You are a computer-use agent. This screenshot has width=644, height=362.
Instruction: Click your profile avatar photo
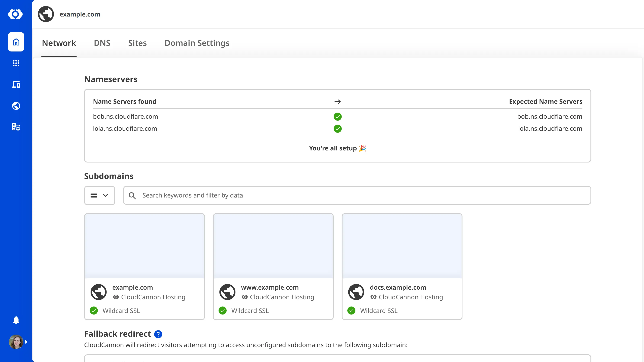click(x=16, y=342)
